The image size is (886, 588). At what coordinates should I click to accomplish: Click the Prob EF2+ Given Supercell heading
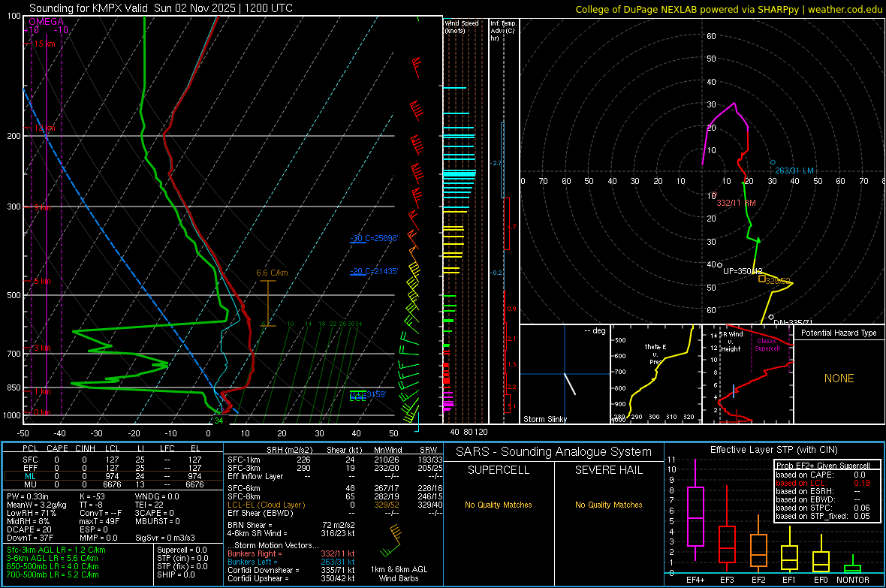pyautogui.click(x=823, y=466)
